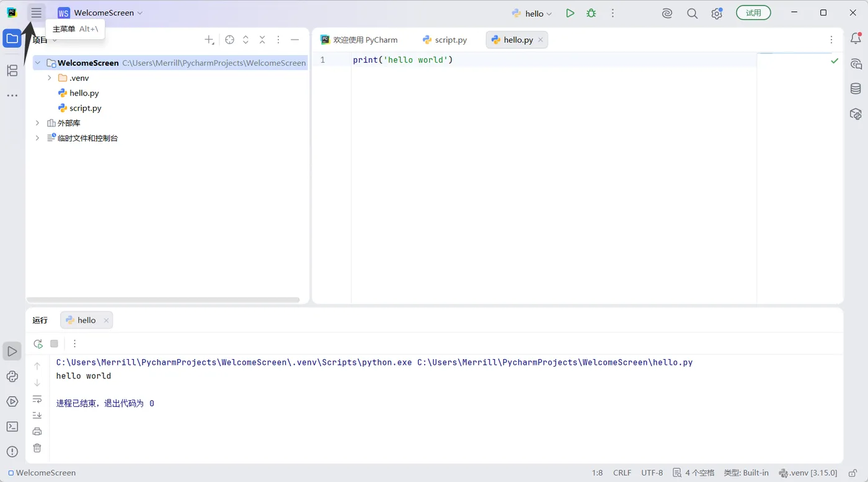Open the Structure tool window icon
868x482 pixels.
pyautogui.click(x=12, y=70)
